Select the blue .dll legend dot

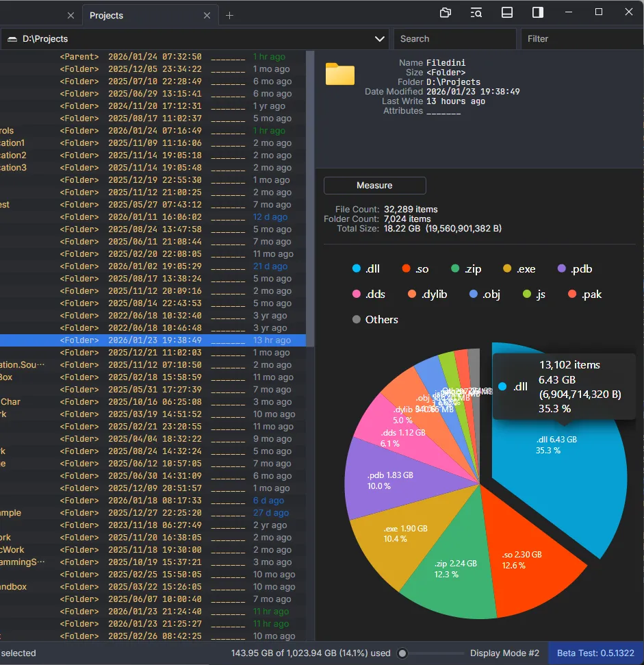(x=357, y=269)
